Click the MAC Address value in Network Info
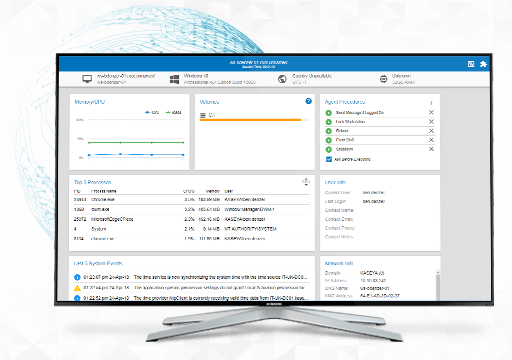Image resolution: width=512 pixels, height=360 pixels. click(x=380, y=296)
